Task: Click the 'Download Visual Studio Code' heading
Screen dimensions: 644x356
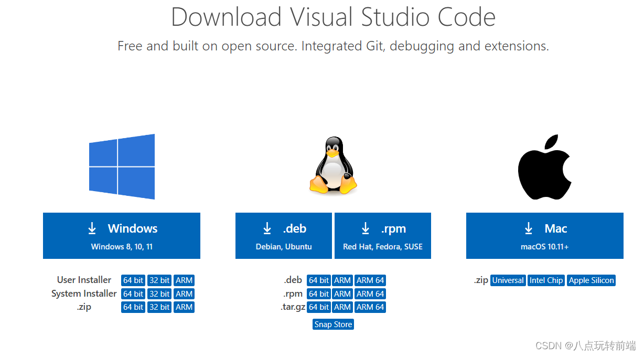Action: 334,17
